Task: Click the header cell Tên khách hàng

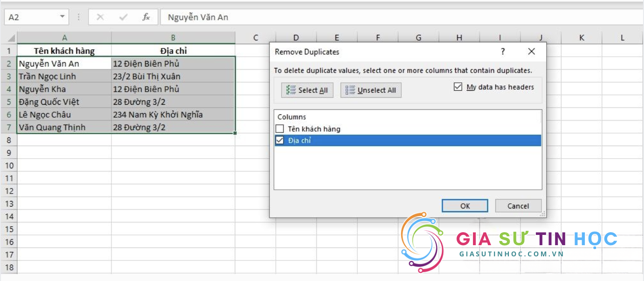Action: 64,51
